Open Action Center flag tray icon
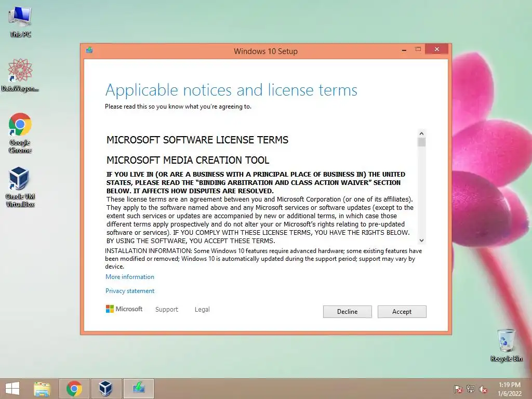 coord(458,389)
